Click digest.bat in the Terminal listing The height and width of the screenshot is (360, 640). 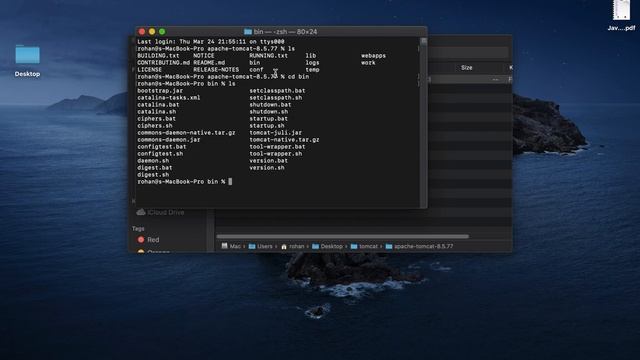pyautogui.click(x=155, y=168)
